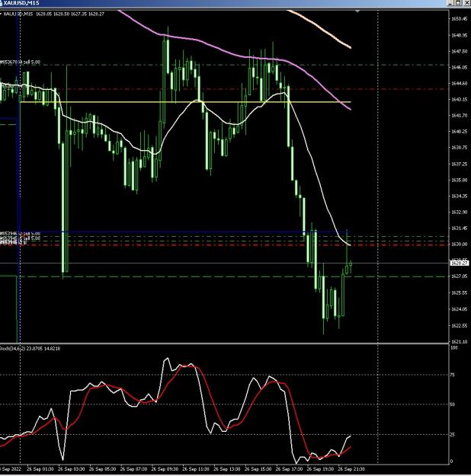471x476 pixels.
Task: Click the 1632.90 price scale label
Action: [459, 212]
